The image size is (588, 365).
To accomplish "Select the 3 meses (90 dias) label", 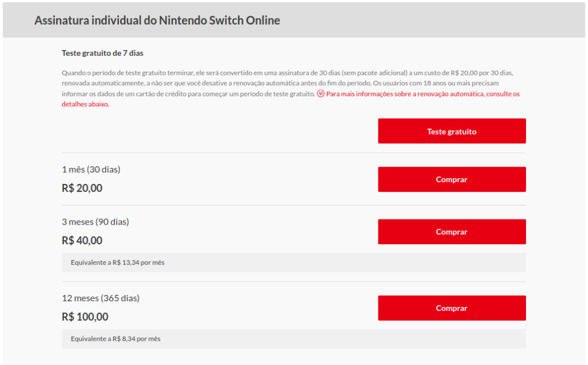I will [x=95, y=222].
